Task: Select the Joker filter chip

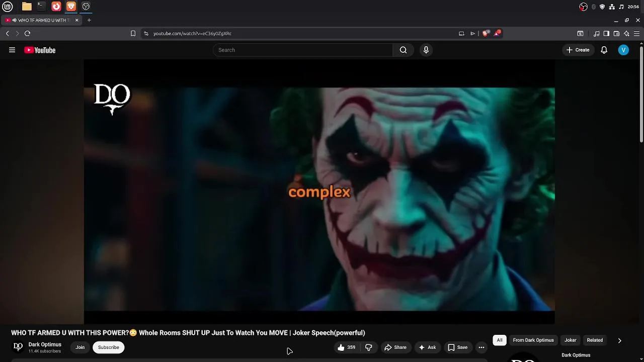Action: (x=571, y=340)
